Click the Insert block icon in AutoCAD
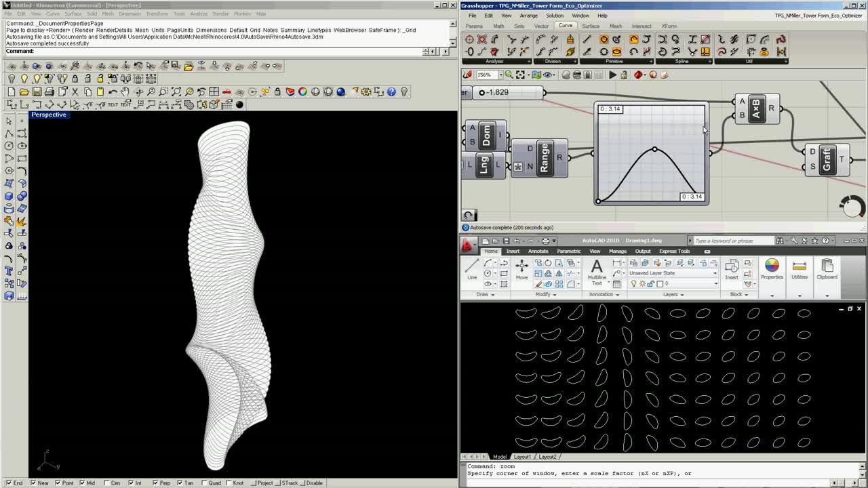 731,266
